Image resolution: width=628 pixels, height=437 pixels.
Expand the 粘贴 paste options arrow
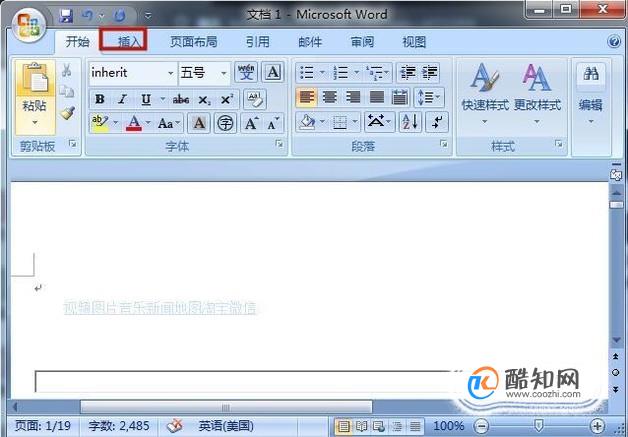pos(35,123)
